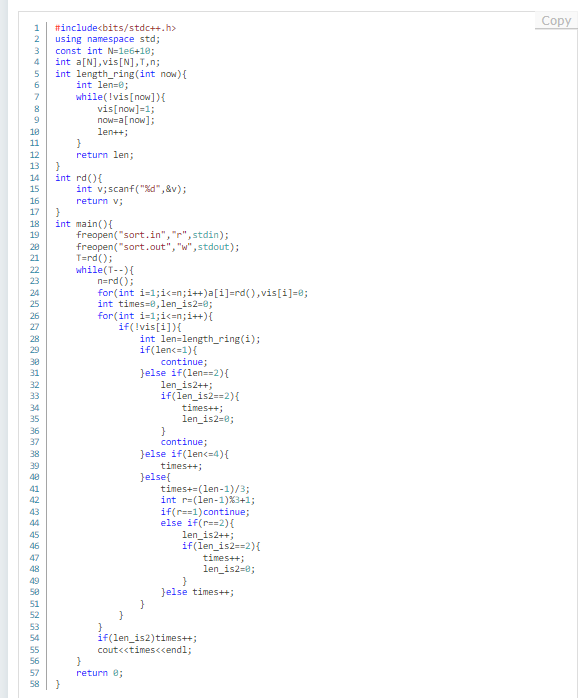Click the Copy button

(556, 20)
